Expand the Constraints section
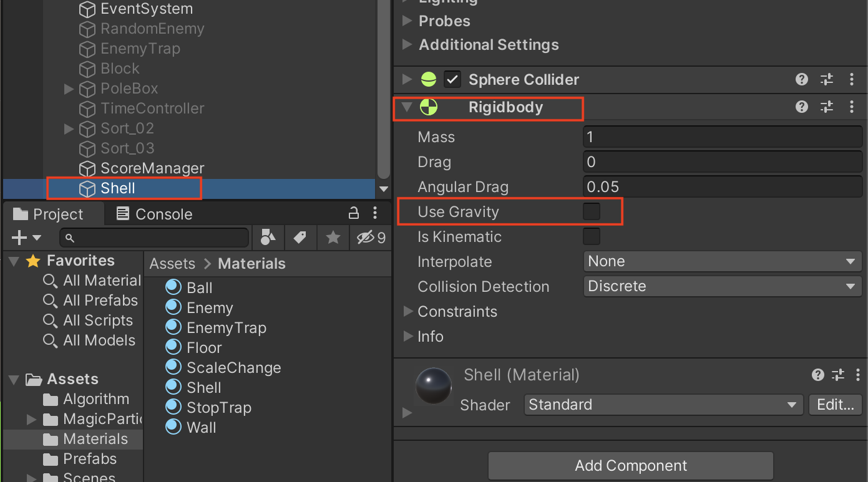 click(407, 311)
